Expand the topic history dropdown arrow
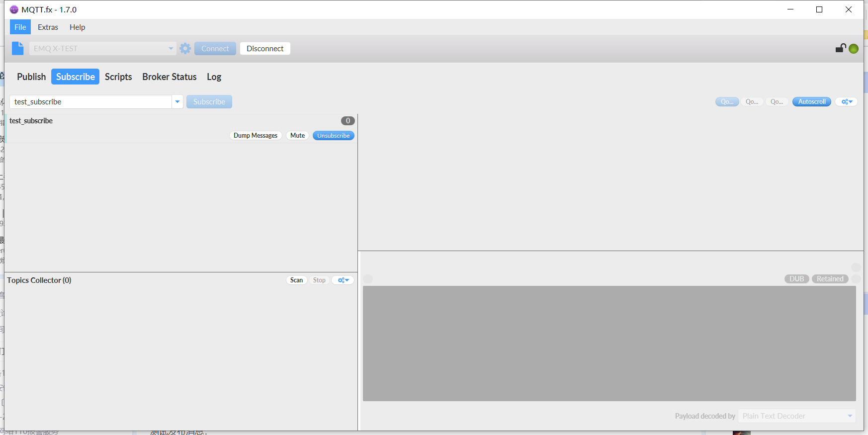The height and width of the screenshot is (435, 868). coord(177,102)
